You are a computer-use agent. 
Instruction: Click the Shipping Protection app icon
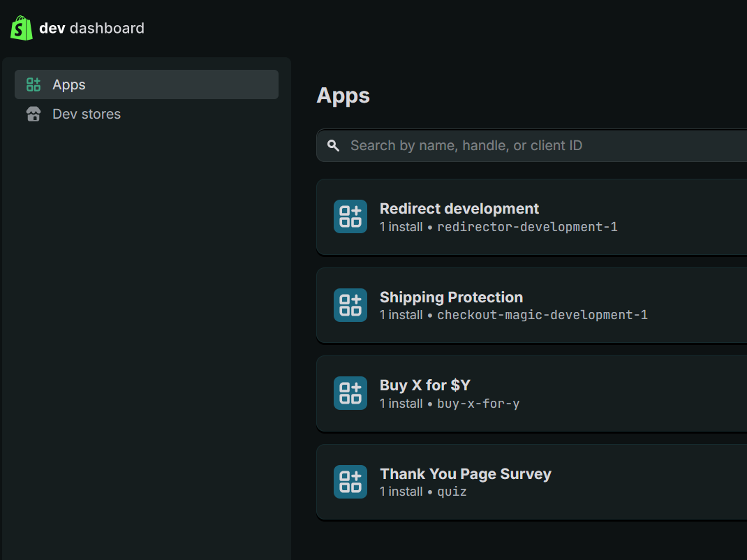click(350, 305)
